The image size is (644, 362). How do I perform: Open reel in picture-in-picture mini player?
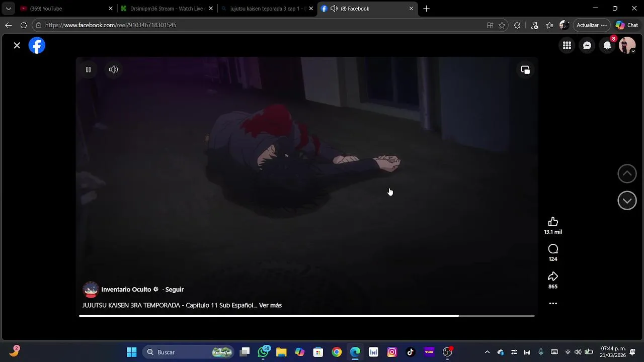pyautogui.click(x=525, y=70)
